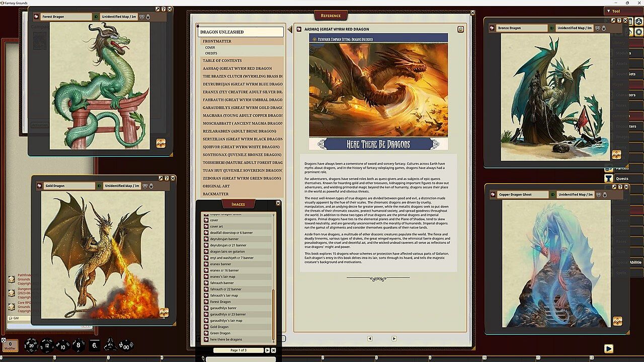Expand the Frontmatter chapter in index
Image resolution: width=644 pixels, height=362 pixels.
click(217, 41)
